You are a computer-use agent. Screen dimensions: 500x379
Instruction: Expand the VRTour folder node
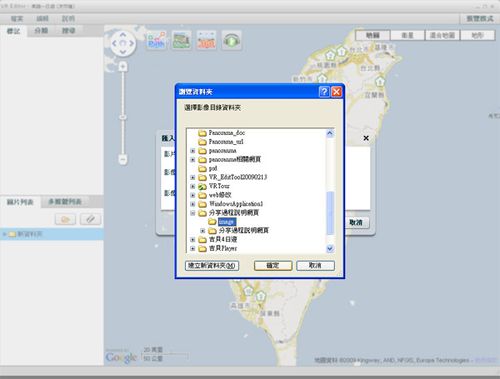pos(193,186)
